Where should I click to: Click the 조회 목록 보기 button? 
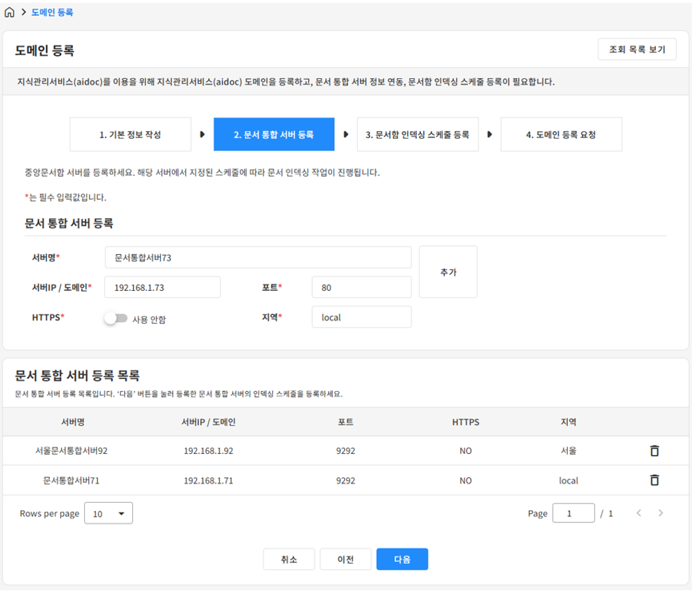tap(637, 50)
